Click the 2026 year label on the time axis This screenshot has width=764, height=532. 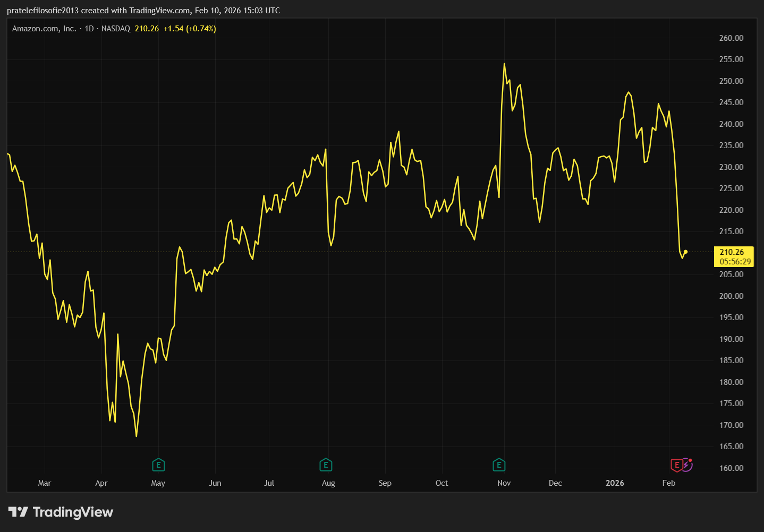615,483
